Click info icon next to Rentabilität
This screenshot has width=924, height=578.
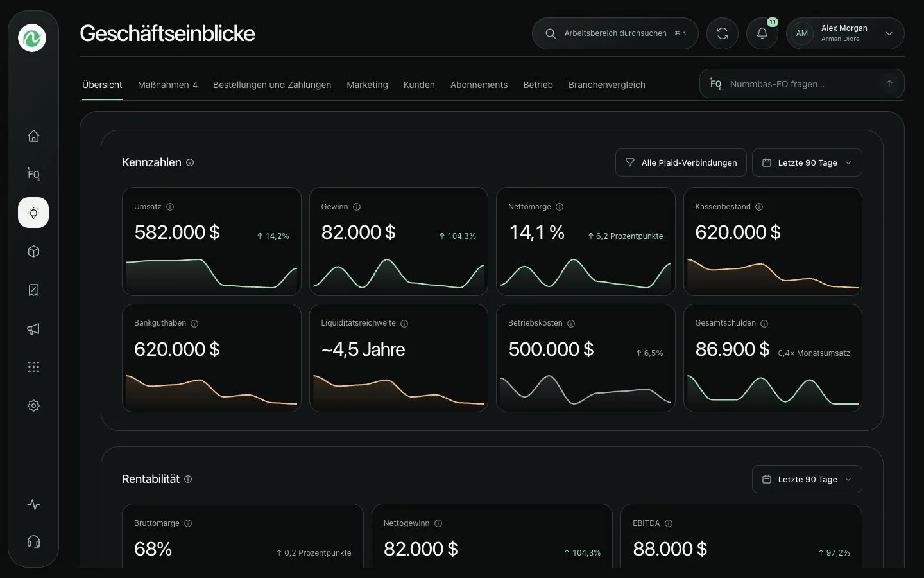[188, 479]
